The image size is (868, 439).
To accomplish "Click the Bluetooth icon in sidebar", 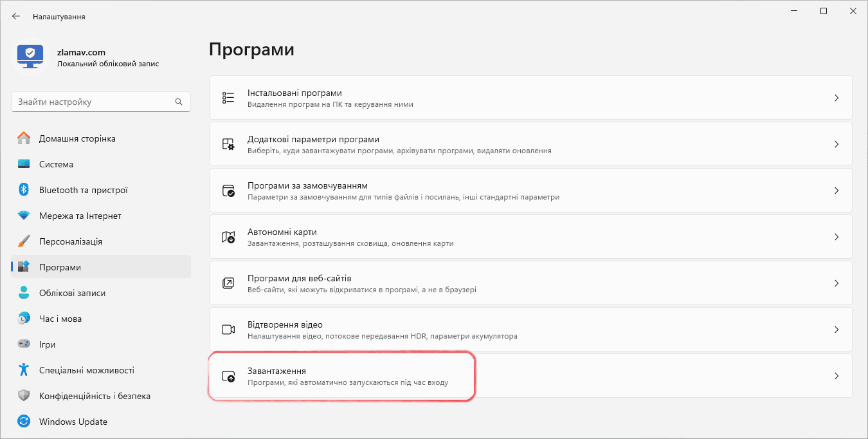I will point(24,190).
